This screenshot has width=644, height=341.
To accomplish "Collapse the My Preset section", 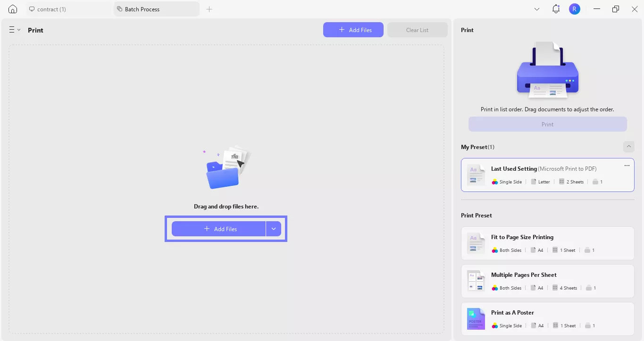I will click(x=629, y=147).
